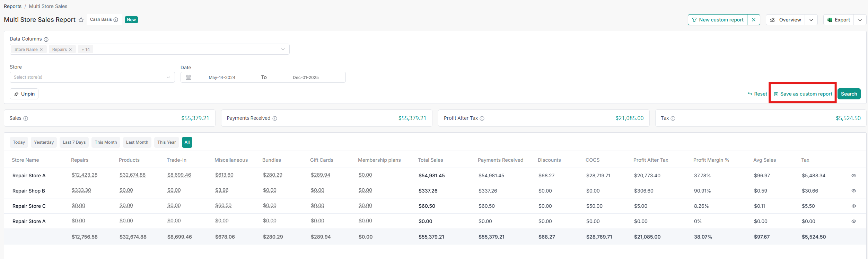
Task: Click the Reports breadcrumb link
Action: [x=12, y=6]
